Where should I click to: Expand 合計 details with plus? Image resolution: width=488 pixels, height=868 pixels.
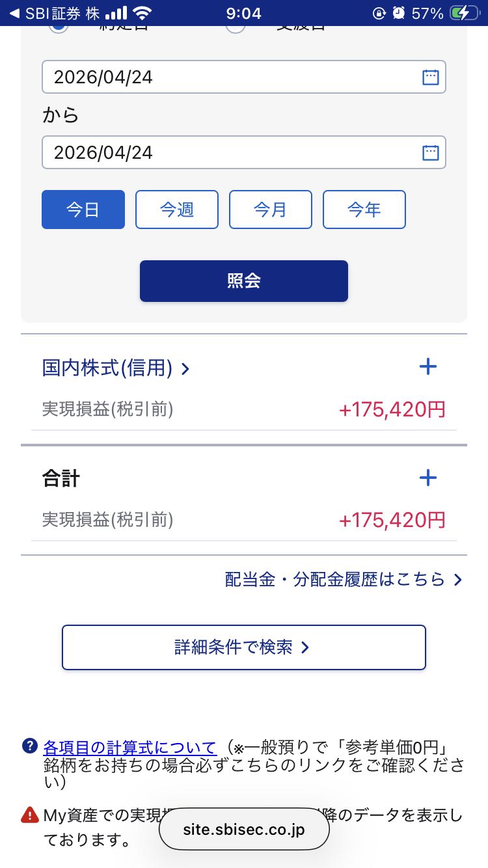427,478
